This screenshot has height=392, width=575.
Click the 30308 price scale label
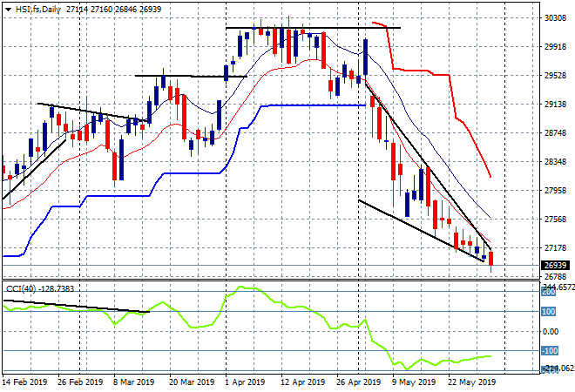(x=555, y=18)
